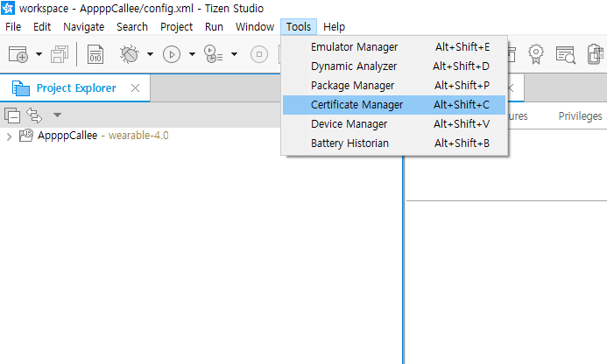Close the Project Explorer tab
The image size is (607, 364).
(x=135, y=88)
